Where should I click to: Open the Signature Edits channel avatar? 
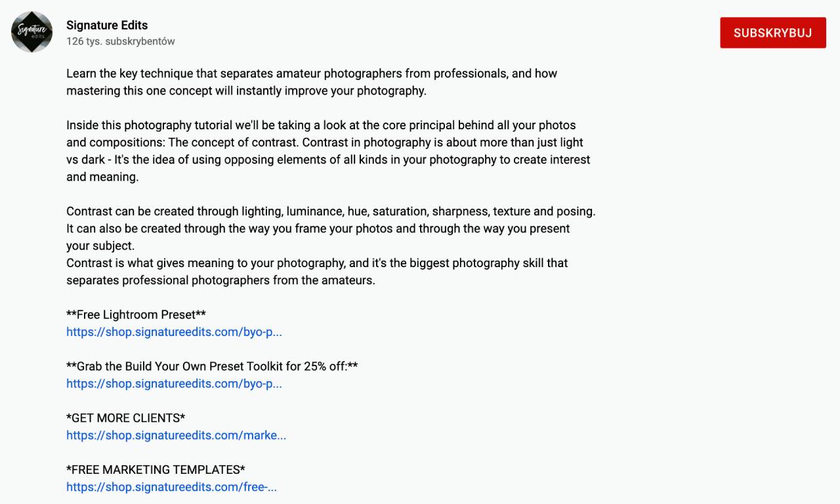coord(31,31)
